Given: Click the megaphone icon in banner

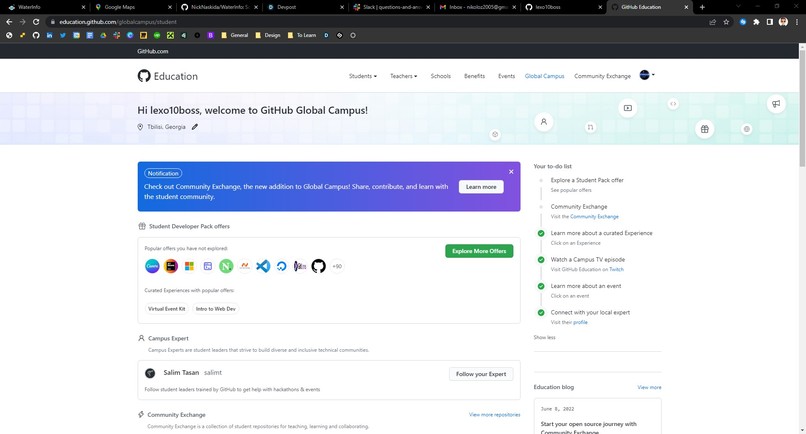Looking at the screenshot, I should coord(776,103).
